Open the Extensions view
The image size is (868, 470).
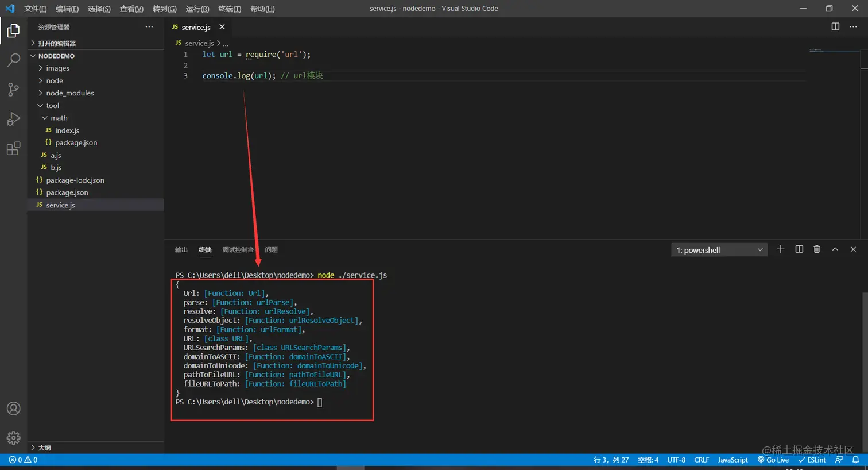(x=13, y=149)
